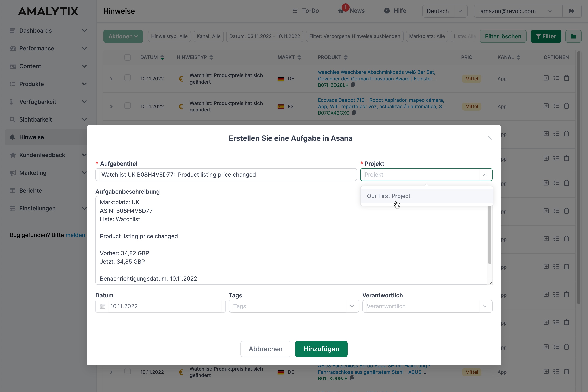Click the Kundenfeedback star icon
Image resolution: width=588 pixels, height=392 pixels.
pyautogui.click(x=13, y=155)
